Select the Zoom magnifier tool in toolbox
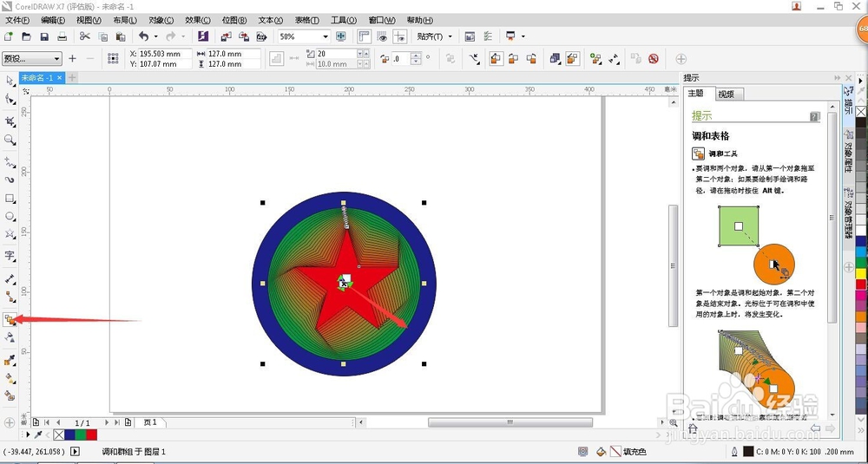The width and height of the screenshot is (868, 464). 10,140
